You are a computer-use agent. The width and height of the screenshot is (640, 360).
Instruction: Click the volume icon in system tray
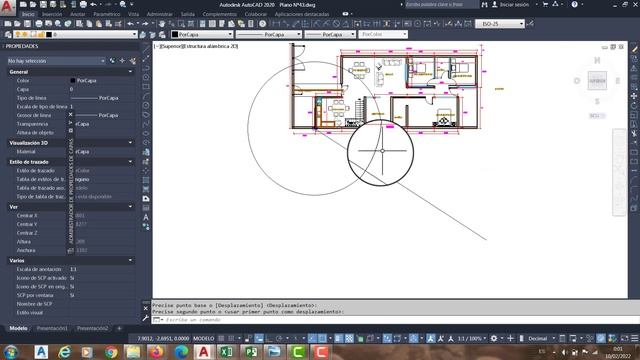[x=564, y=352]
